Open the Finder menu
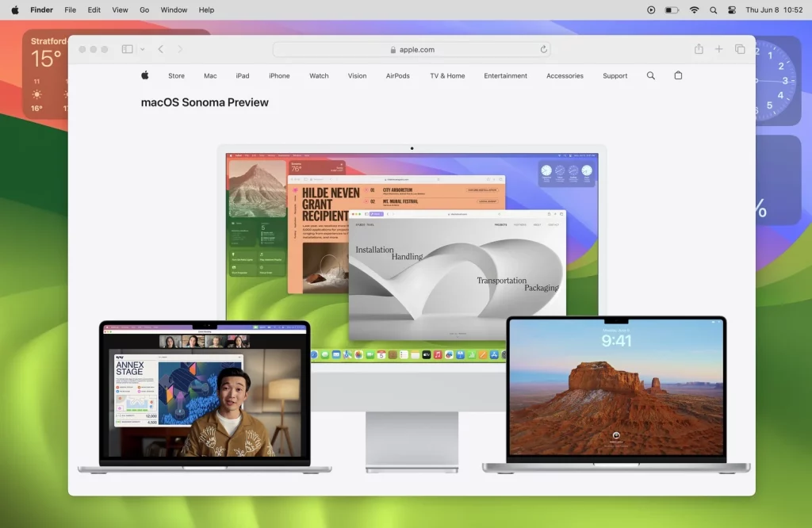The image size is (812, 528). coord(41,10)
